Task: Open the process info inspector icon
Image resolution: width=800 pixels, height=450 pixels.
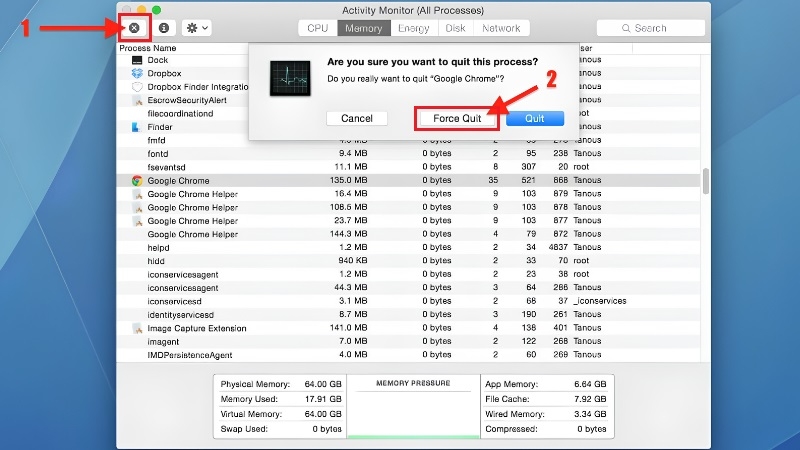Action: pos(164,28)
